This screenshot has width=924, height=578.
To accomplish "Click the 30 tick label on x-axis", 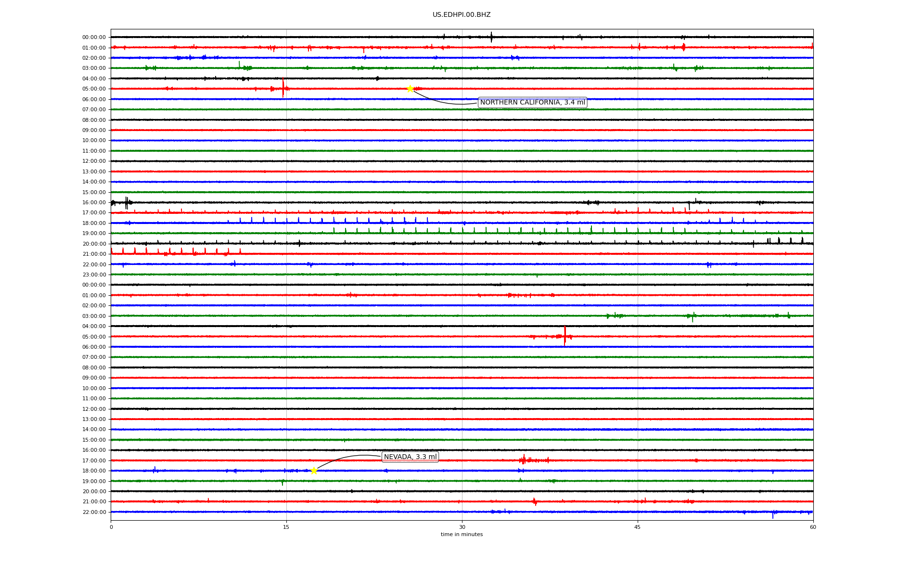I will (462, 527).
